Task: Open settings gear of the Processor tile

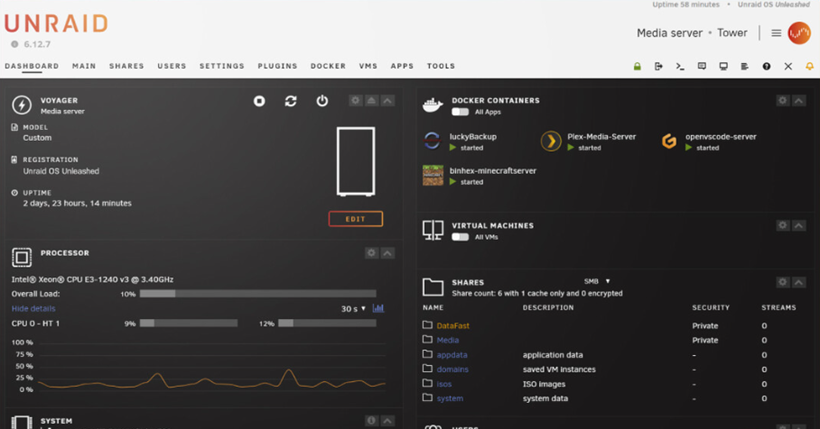Action: click(x=371, y=253)
